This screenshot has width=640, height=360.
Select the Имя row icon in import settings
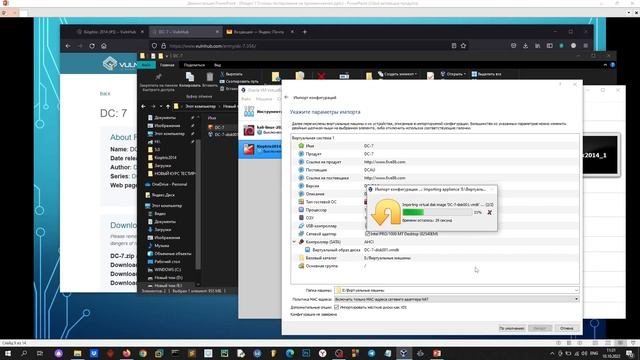(x=301, y=146)
